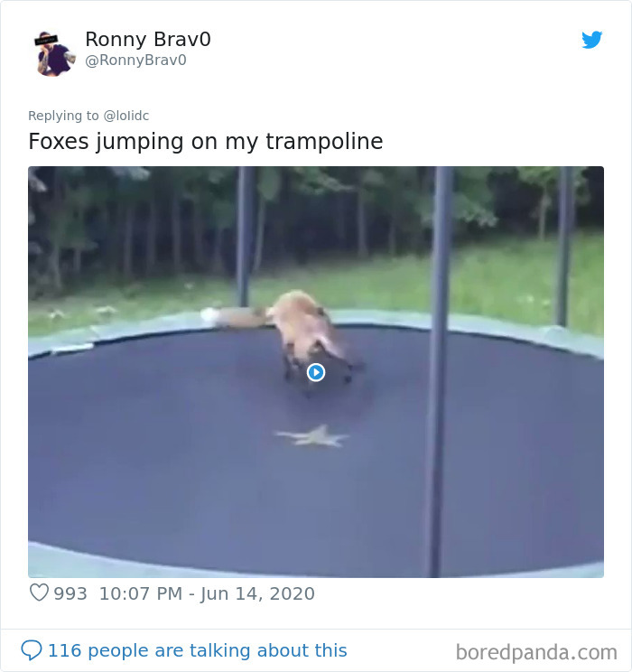
Task: Click the star-shaped leaf on the trampoline
Action: click(311, 436)
